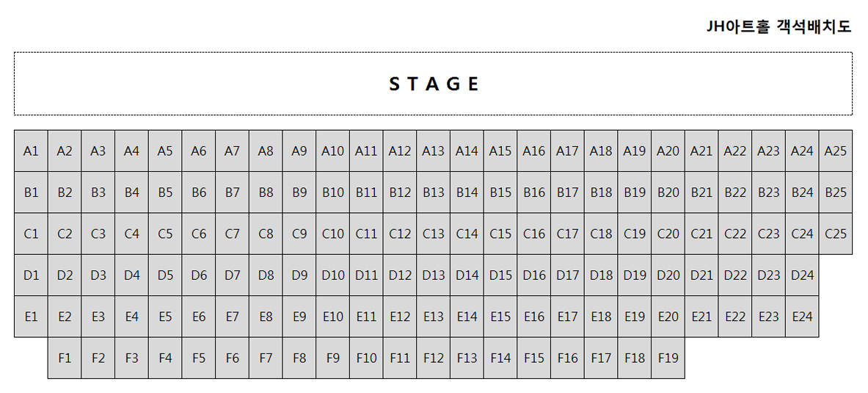Image resolution: width=868 pixels, height=393 pixels.
Task: Click the STAGE area
Action: 434,84
